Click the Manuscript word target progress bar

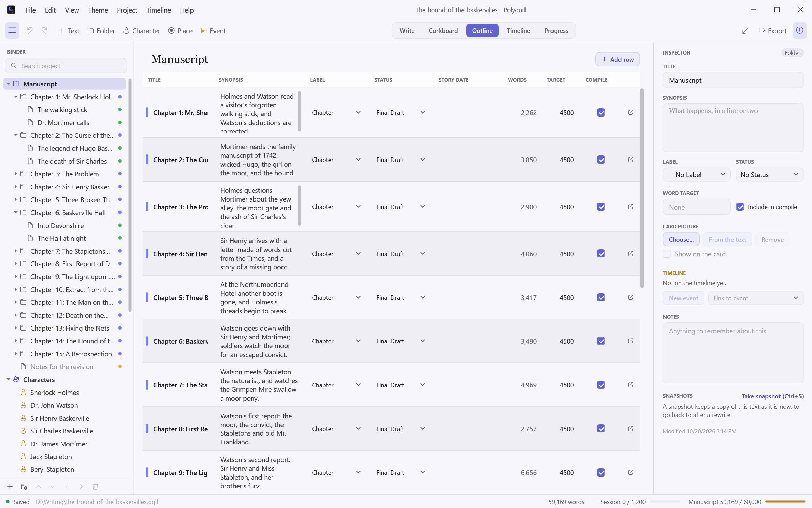click(x=785, y=501)
